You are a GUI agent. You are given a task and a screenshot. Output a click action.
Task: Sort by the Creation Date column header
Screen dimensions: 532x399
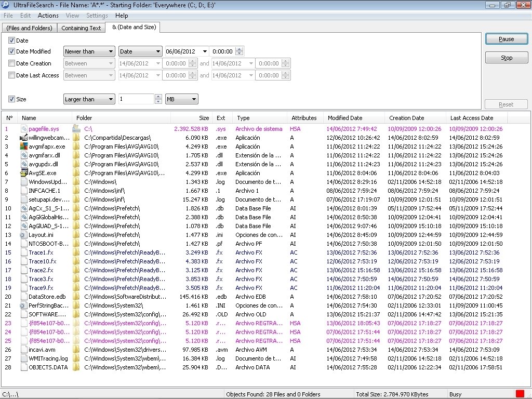click(x=415, y=118)
